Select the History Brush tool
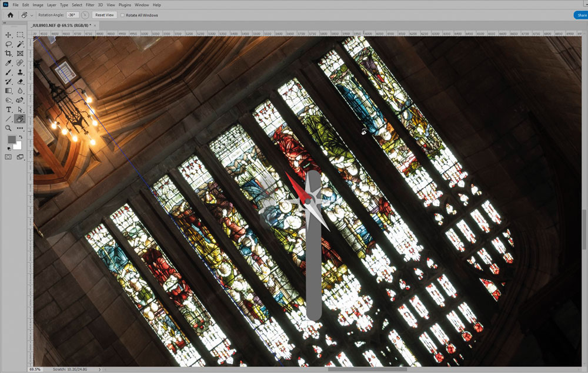This screenshot has height=373, width=588. (8, 82)
